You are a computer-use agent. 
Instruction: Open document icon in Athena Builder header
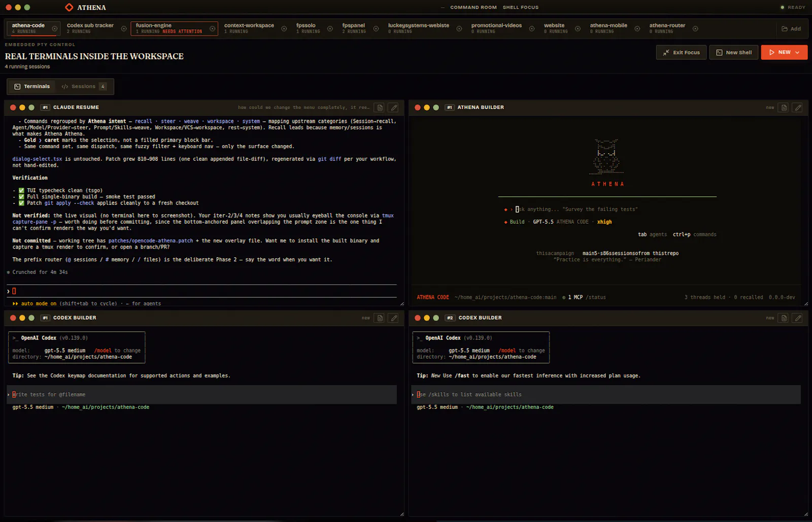click(x=784, y=108)
